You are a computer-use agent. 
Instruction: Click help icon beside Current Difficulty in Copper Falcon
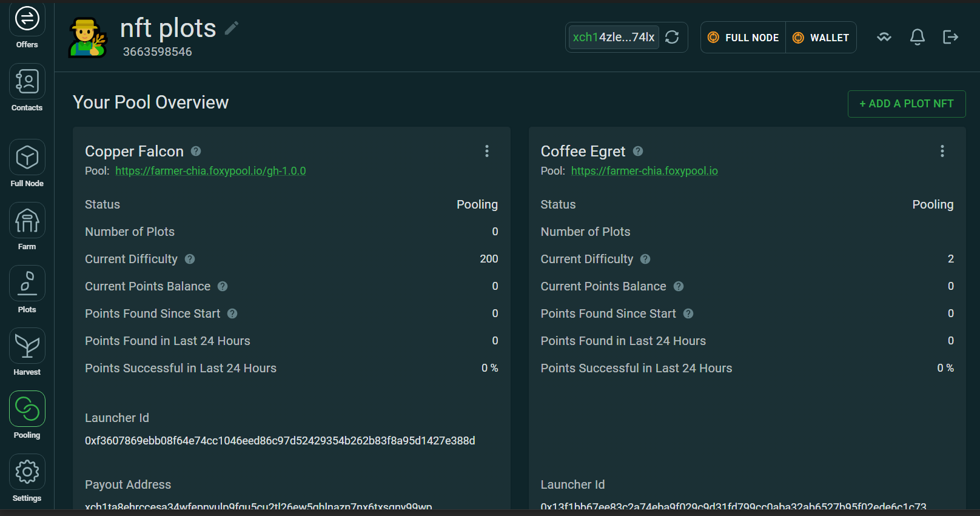[x=190, y=259]
